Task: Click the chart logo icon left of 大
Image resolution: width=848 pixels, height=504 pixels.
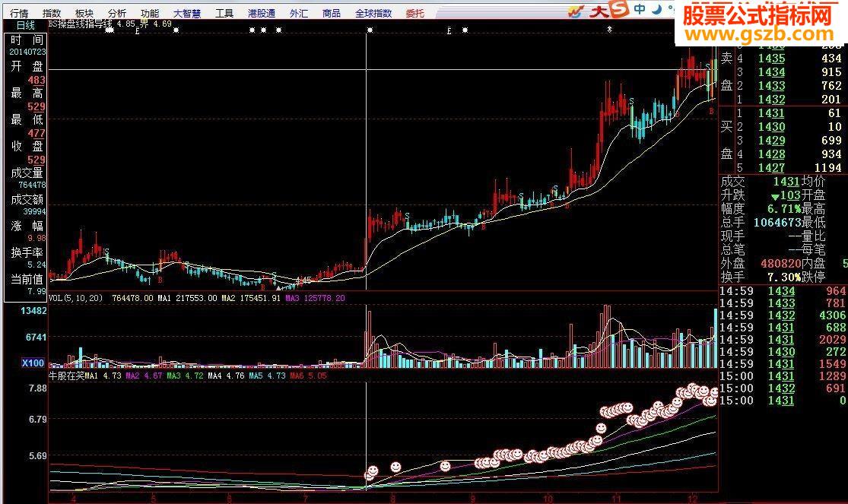Action: click(x=576, y=11)
